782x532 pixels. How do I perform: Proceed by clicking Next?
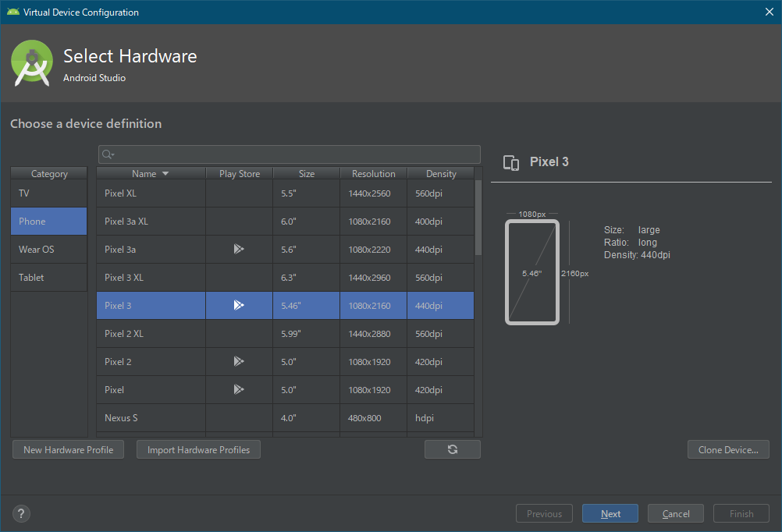tap(610, 513)
